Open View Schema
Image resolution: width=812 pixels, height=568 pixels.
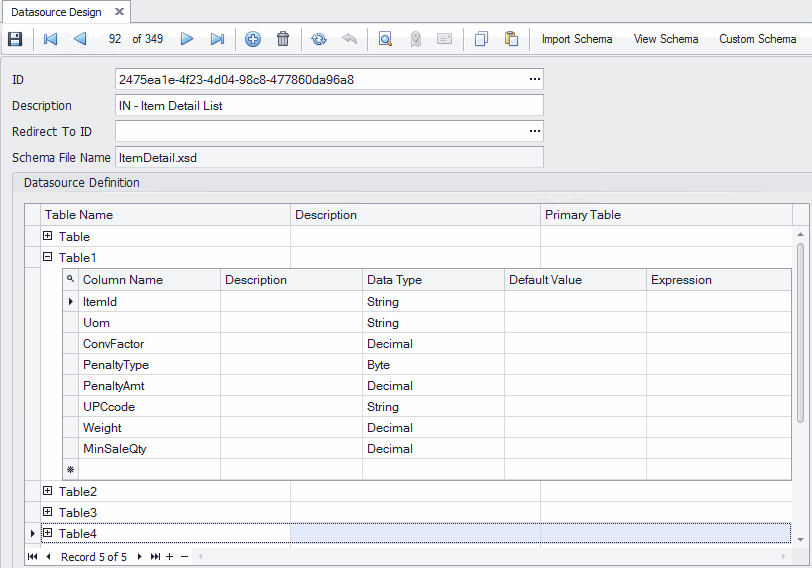pyautogui.click(x=666, y=39)
